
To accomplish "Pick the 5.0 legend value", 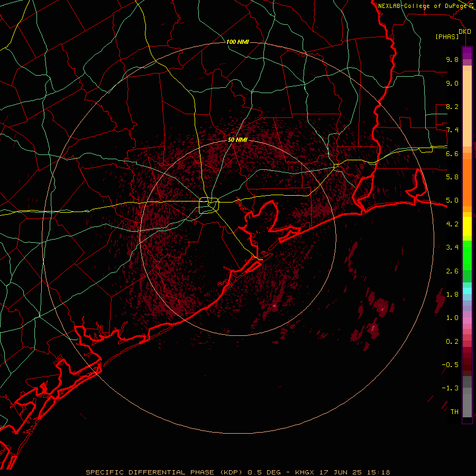I will tap(452, 200).
